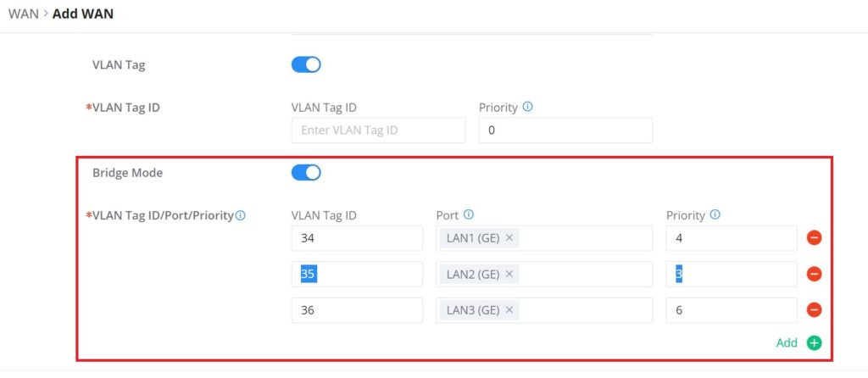
Task: Disable the VLAN Tag toggle
Action: click(306, 64)
